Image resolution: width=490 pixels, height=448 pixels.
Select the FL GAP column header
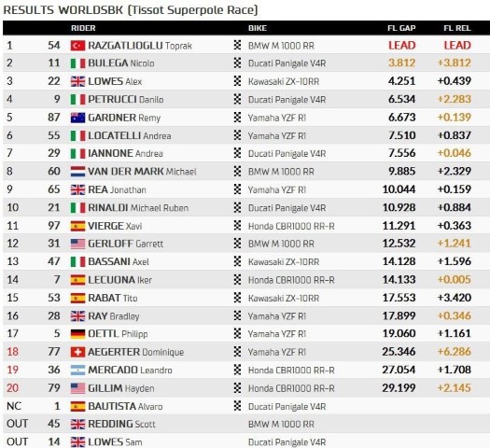tap(401, 28)
